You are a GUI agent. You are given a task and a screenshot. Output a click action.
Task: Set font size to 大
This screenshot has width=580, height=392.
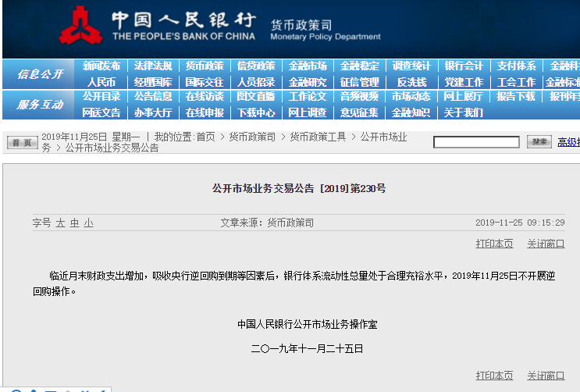[60, 223]
